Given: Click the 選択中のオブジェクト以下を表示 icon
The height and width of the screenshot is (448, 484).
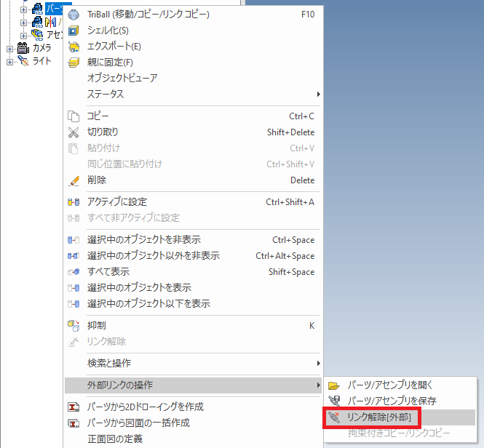Looking at the screenshot, I should point(74,304).
